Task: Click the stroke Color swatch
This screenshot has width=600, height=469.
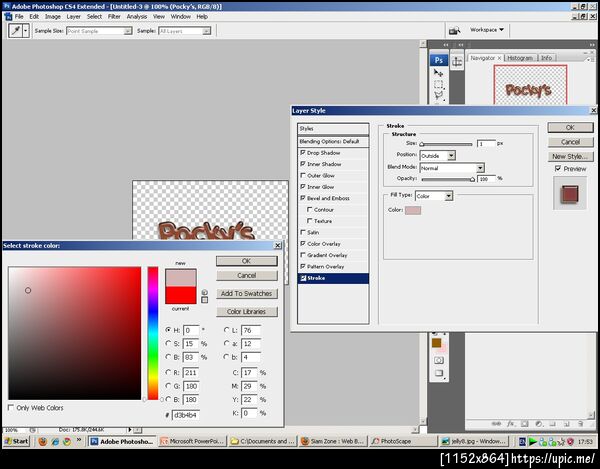Action: [x=413, y=210]
